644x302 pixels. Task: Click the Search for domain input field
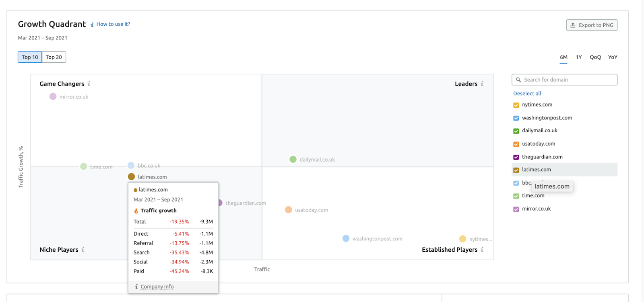coord(564,80)
